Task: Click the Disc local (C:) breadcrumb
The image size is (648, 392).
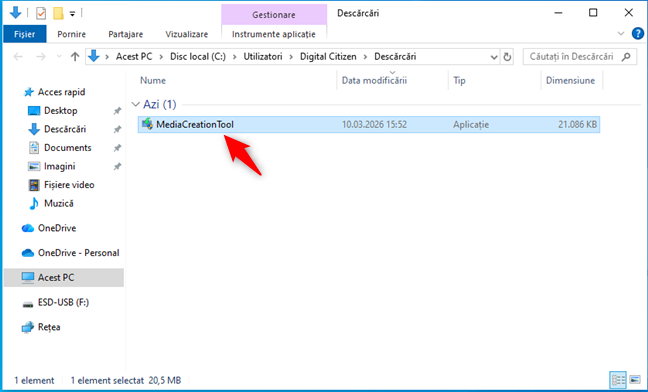Action: 198,57
